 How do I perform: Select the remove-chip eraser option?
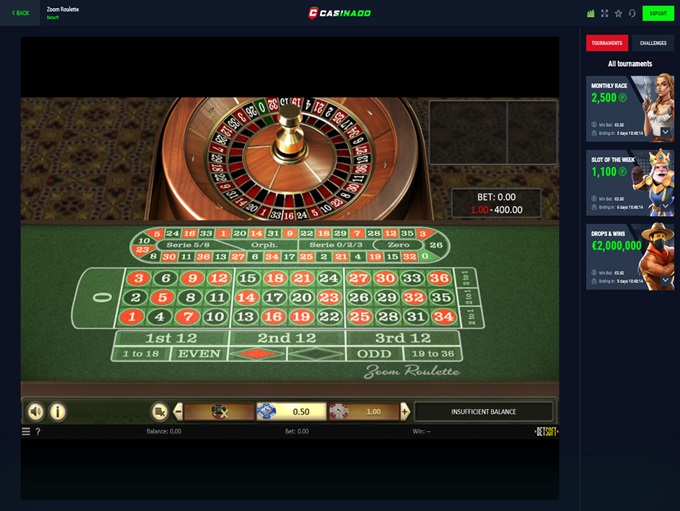coord(219,411)
